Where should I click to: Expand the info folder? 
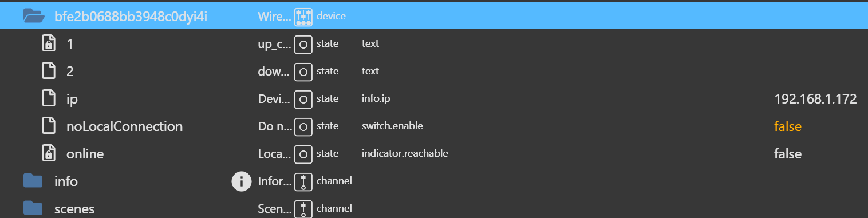(33, 181)
